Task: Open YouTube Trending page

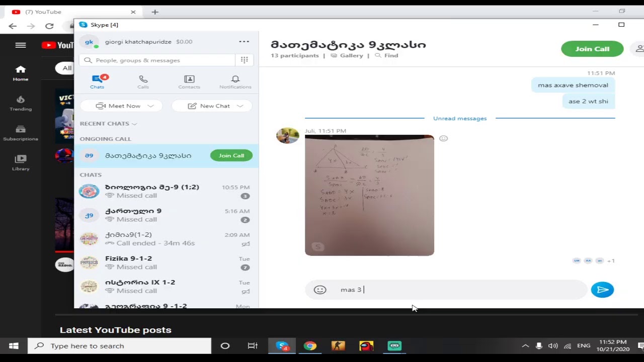Action: (21, 103)
